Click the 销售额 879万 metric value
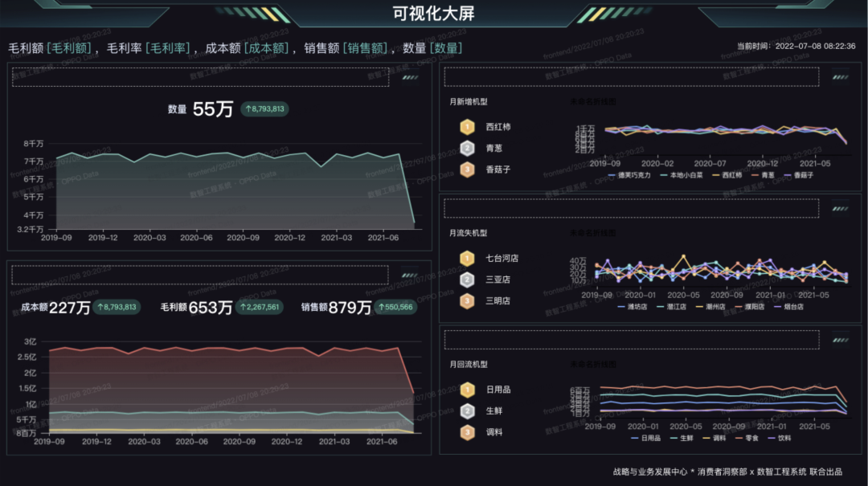This screenshot has width=868, height=486. (350, 307)
